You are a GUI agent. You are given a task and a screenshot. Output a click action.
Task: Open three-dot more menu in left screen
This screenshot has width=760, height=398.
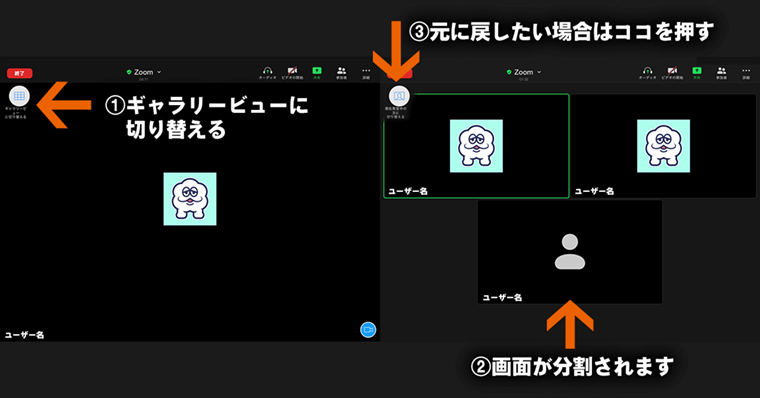coord(366,73)
